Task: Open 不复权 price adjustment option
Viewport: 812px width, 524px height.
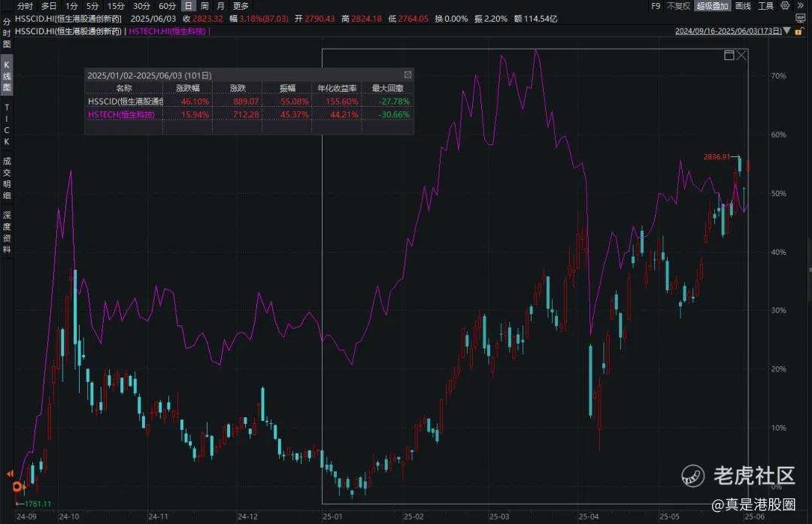Action: [678, 6]
